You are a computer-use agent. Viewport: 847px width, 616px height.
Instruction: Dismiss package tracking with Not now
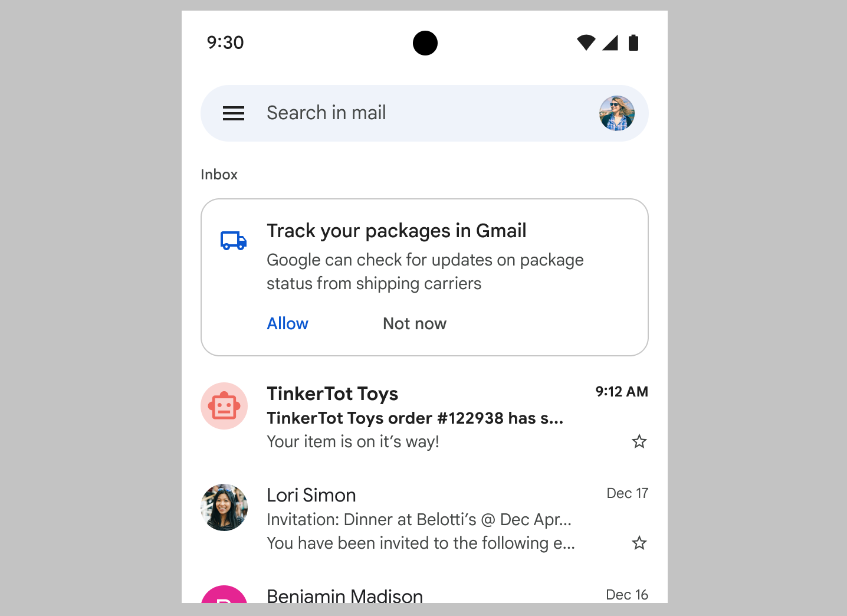[415, 323]
